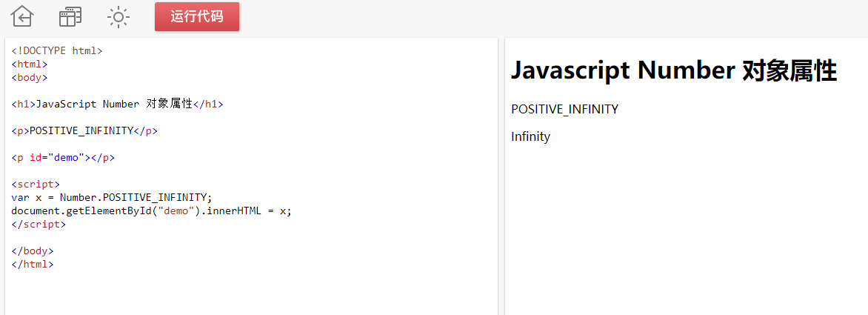Click the Infinity result in preview
This screenshot has height=315, width=868.
pyautogui.click(x=530, y=136)
